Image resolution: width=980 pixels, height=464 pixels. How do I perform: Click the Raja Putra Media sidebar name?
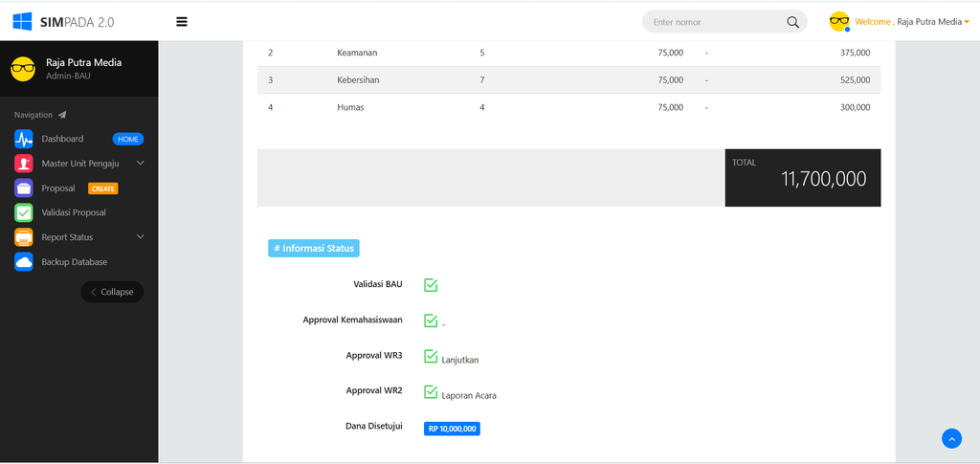(x=84, y=62)
